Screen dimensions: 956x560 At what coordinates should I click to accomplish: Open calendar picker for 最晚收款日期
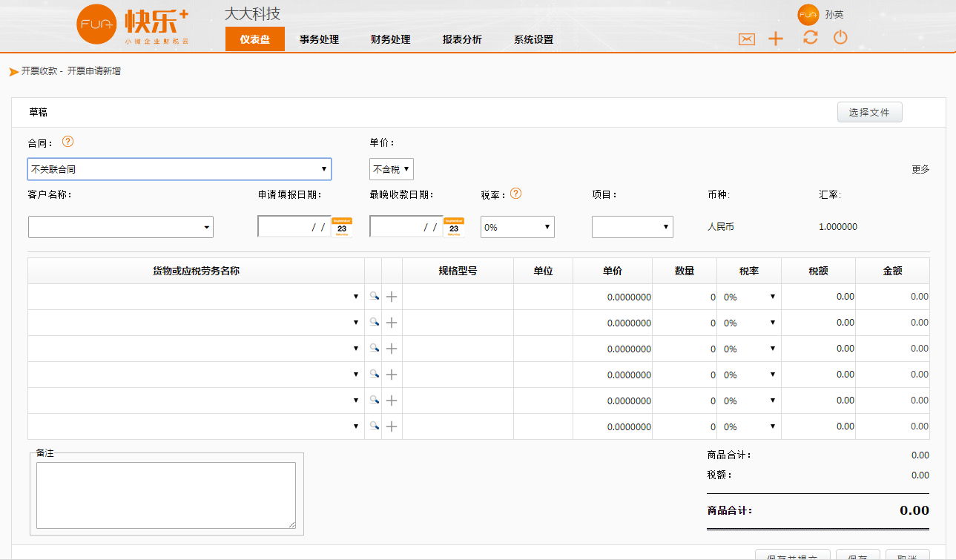tap(454, 227)
